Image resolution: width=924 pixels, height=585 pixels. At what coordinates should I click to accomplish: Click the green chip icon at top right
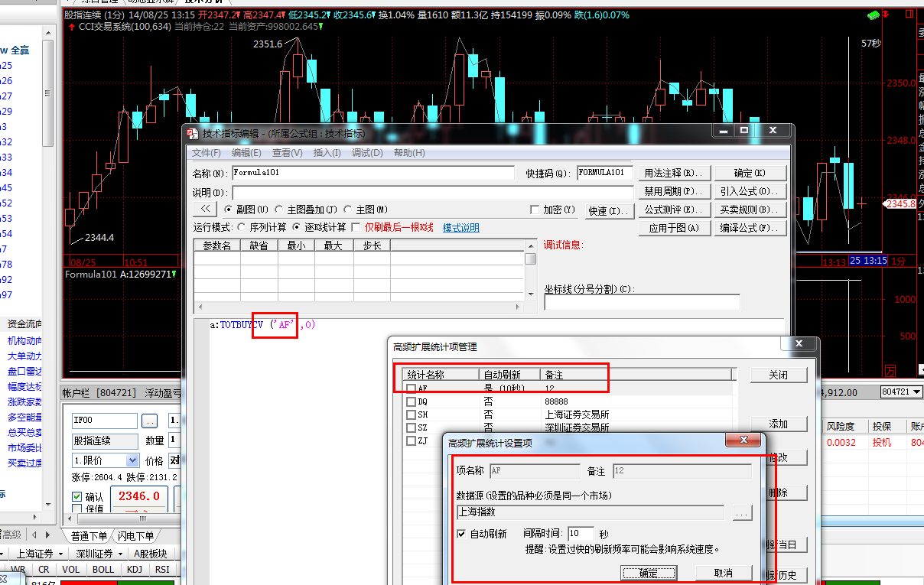pos(873,15)
